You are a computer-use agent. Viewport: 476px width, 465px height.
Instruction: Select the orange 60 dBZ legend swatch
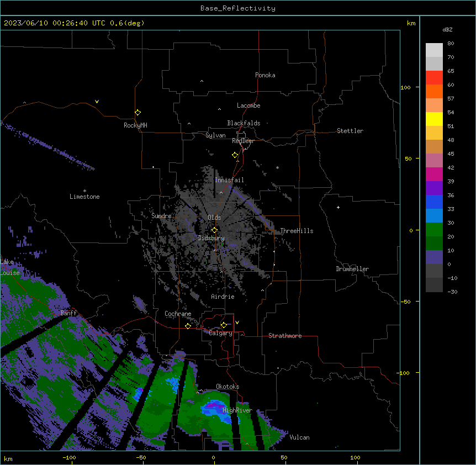point(434,91)
